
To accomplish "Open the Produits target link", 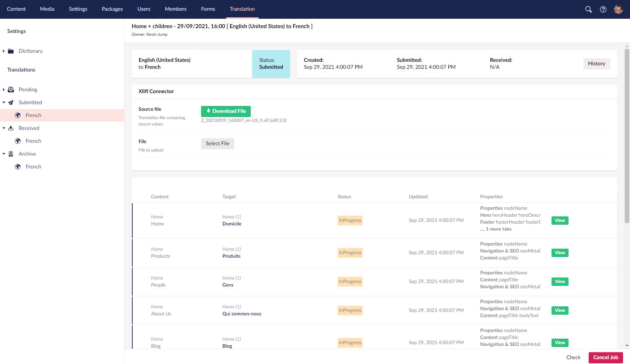I will tap(231, 256).
